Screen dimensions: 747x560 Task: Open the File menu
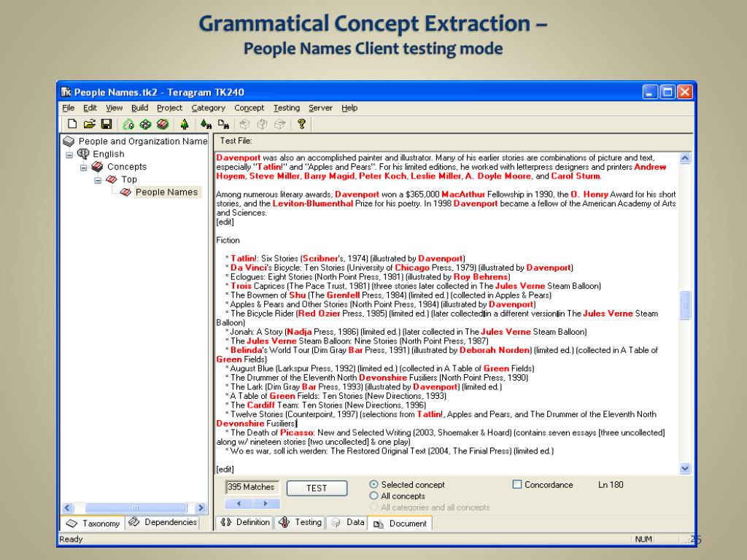(x=68, y=108)
